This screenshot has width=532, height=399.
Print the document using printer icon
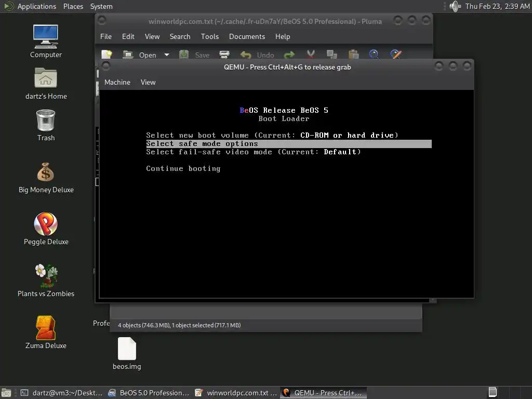[x=224, y=55]
